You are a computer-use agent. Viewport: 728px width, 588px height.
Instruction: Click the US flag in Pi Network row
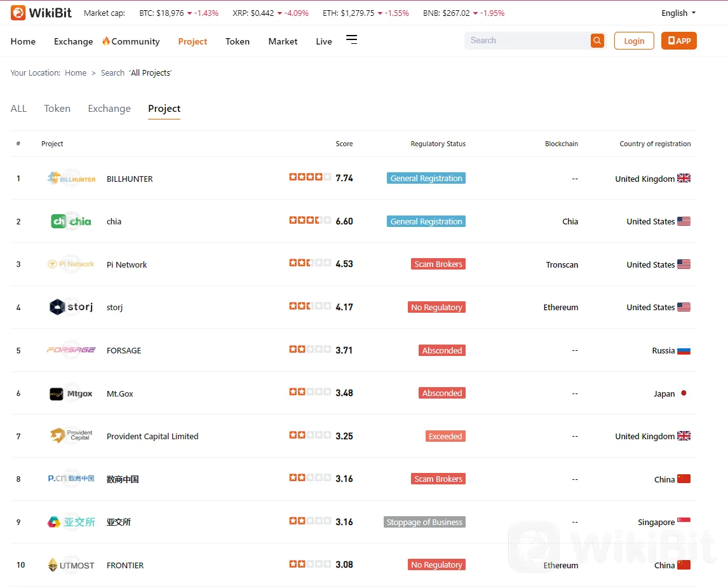(x=684, y=264)
